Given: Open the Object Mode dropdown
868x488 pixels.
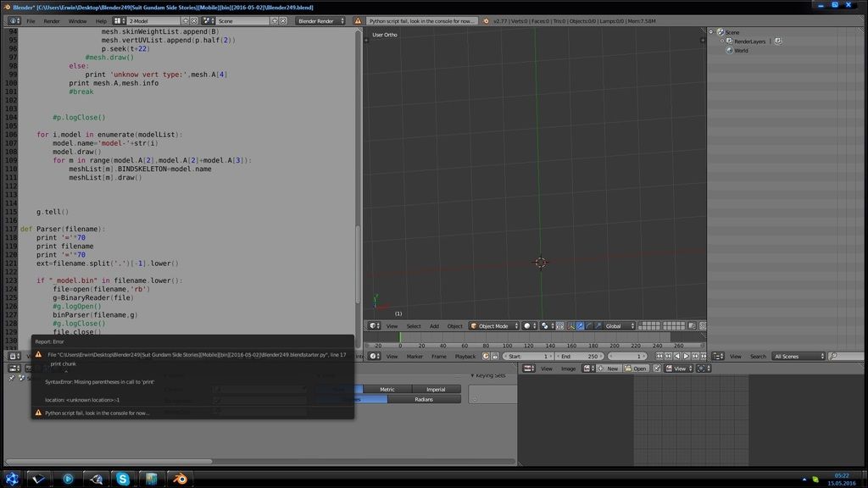Looking at the screenshot, I should (x=494, y=326).
